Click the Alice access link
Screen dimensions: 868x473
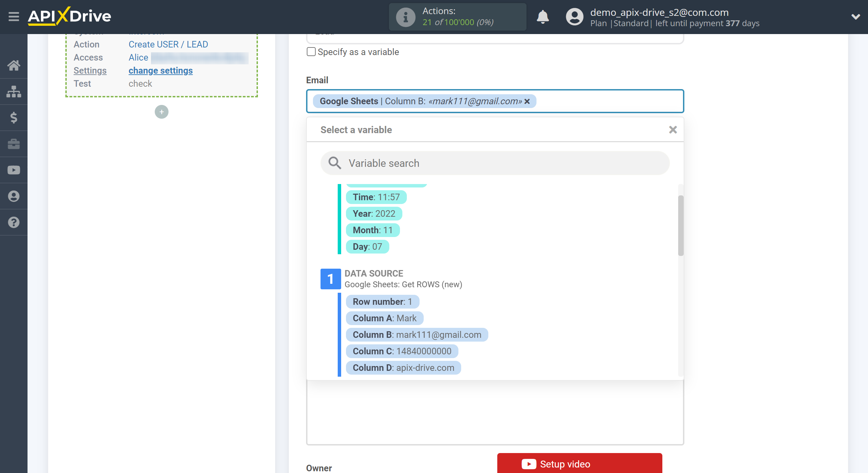[x=138, y=57]
